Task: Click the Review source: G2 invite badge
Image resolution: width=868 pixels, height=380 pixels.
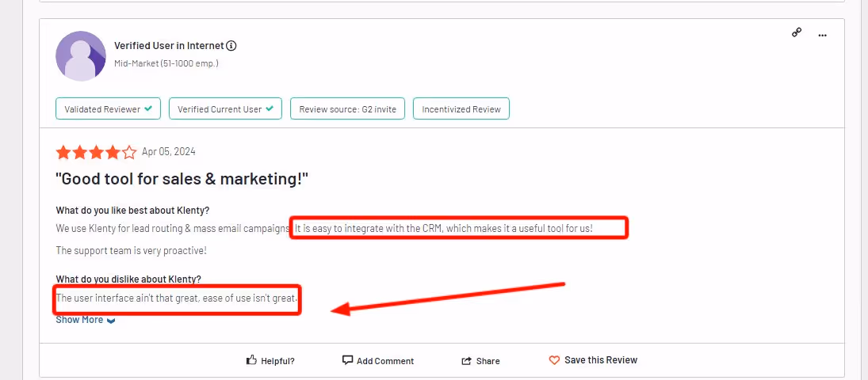Action: (348, 109)
